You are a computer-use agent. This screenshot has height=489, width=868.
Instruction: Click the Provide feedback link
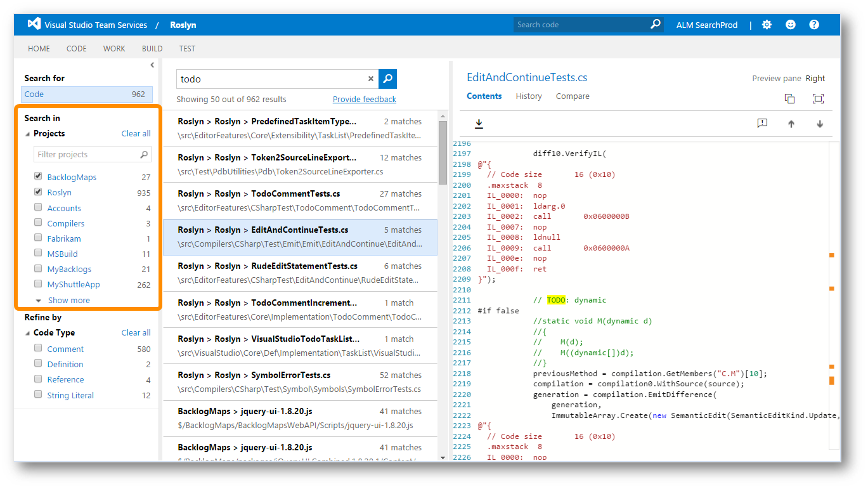click(x=364, y=99)
